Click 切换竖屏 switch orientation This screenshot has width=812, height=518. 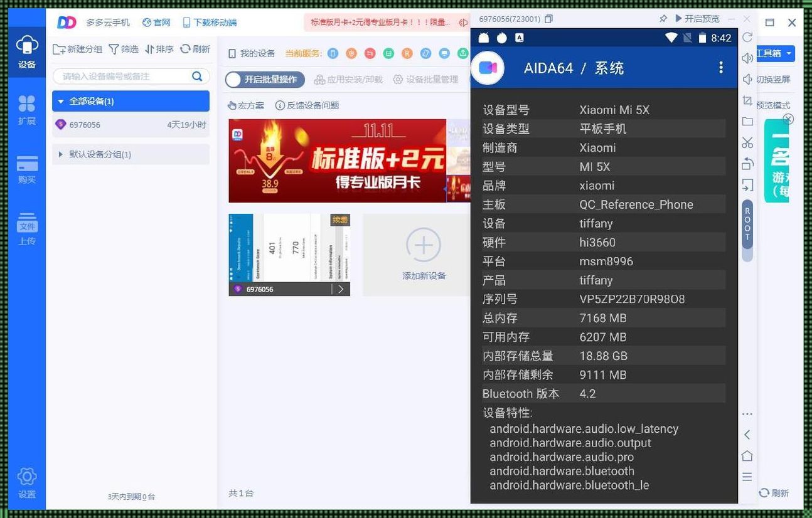coord(773,80)
